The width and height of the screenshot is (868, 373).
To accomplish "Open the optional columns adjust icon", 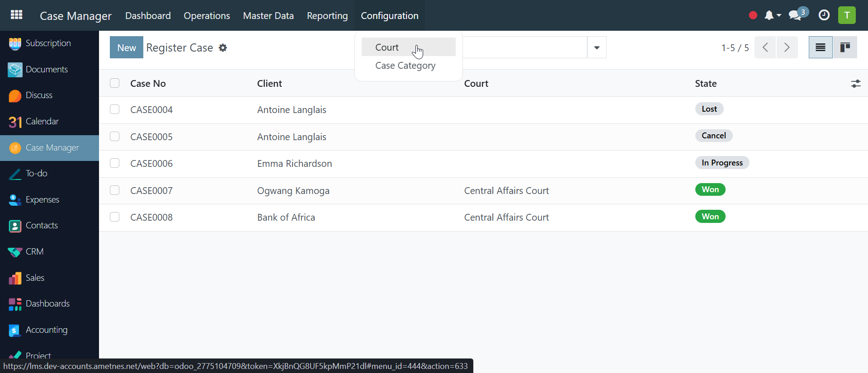I will coord(855,84).
